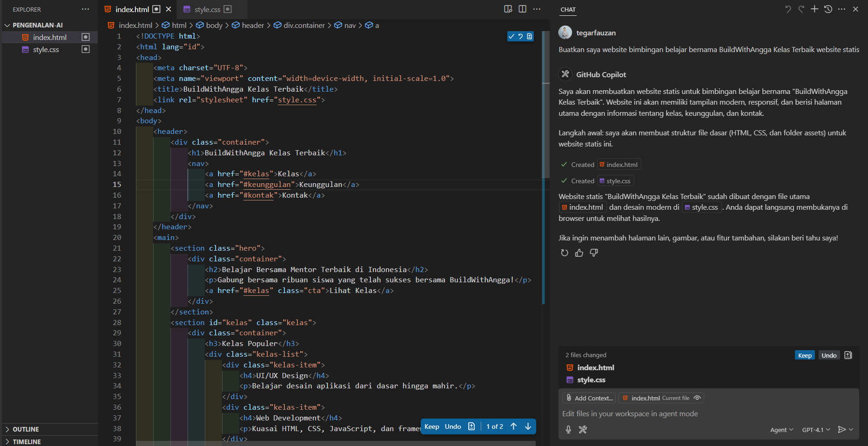Close the chat panel
This screenshot has width=868, height=446.
pos(855,9)
